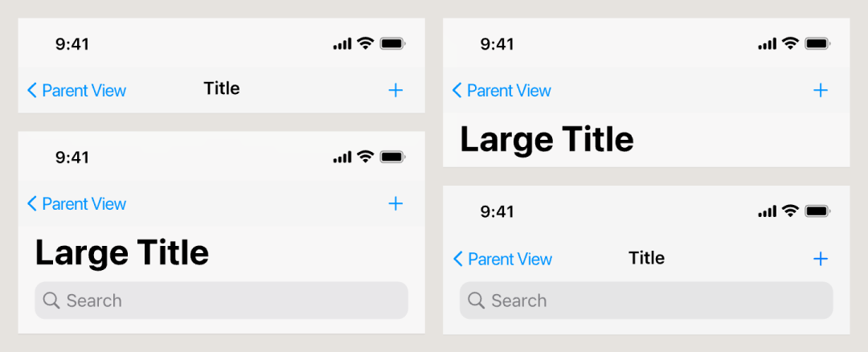Screen dimensions: 868x352
Task: Click the battery icon in the top-right status bar
Action: (x=817, y=43)
